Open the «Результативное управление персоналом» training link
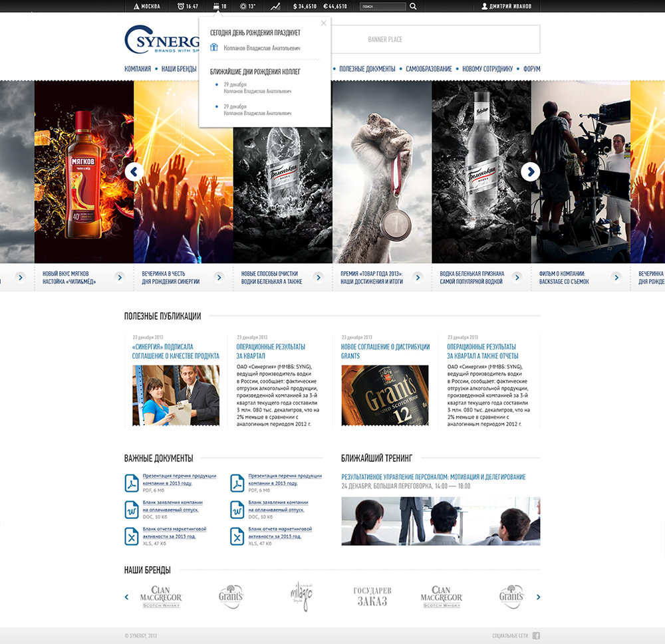Image resolution: width=665 pixels, height=644 pixels. pos(434,477)
